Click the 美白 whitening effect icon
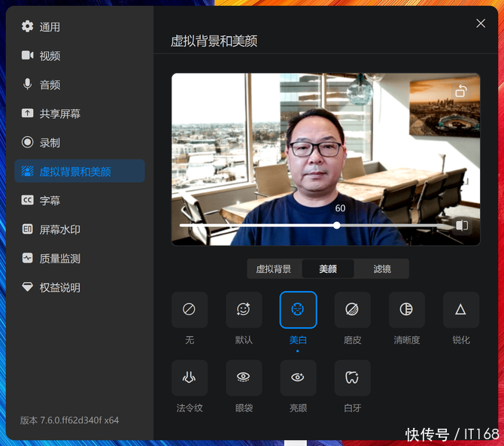The height and width of the screenshot is (446, 504). coord(298,310)
